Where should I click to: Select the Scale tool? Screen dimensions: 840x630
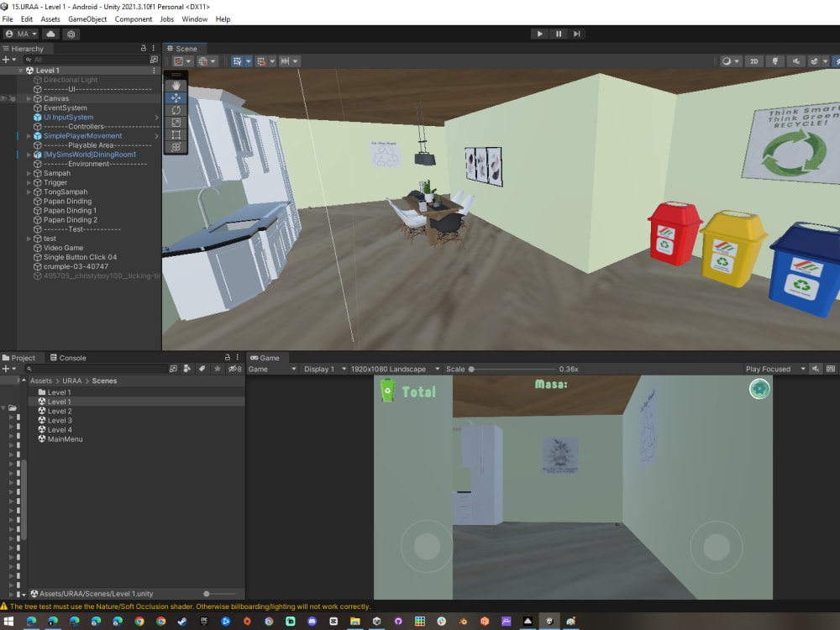pos(176,123)
